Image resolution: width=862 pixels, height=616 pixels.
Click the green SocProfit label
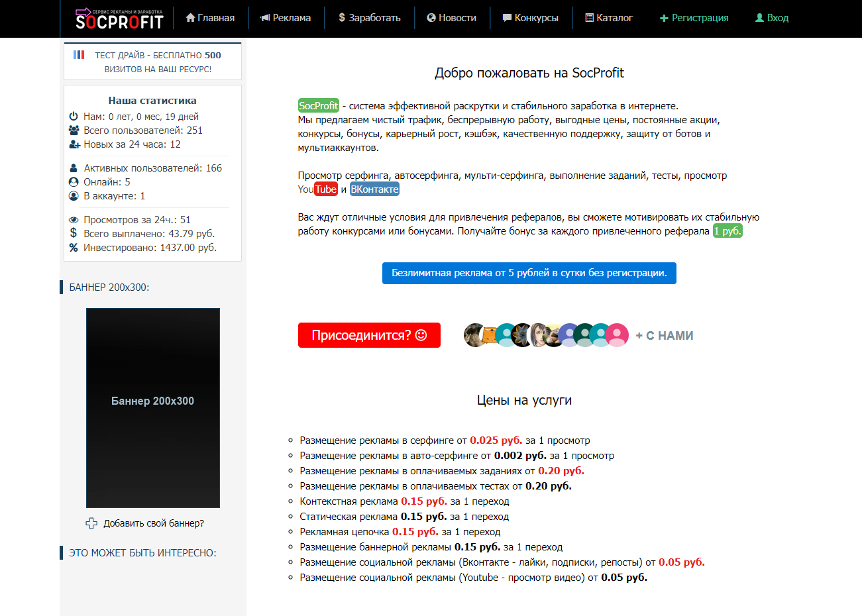tap(319, 106)
